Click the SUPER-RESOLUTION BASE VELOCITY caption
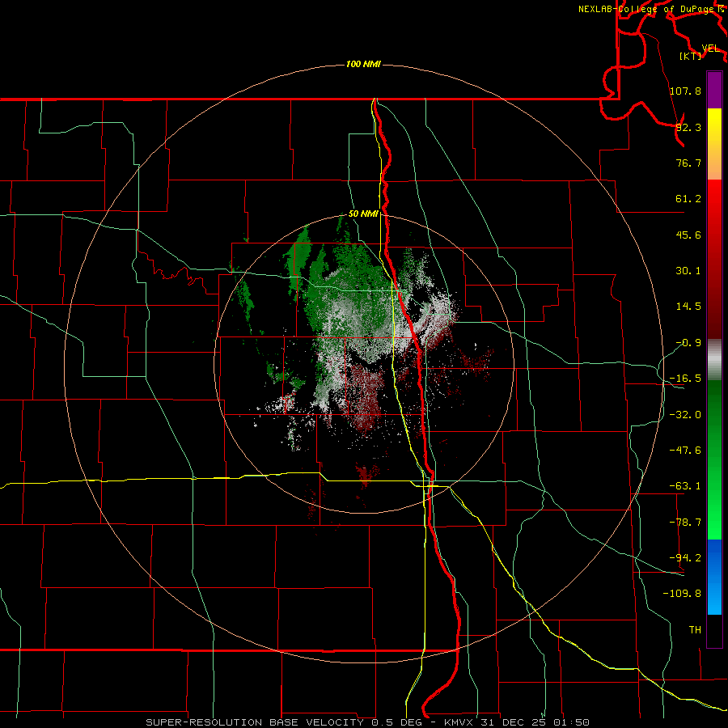Screen dimensions: 728x728 pyautogui.click(x=255, y=722)
